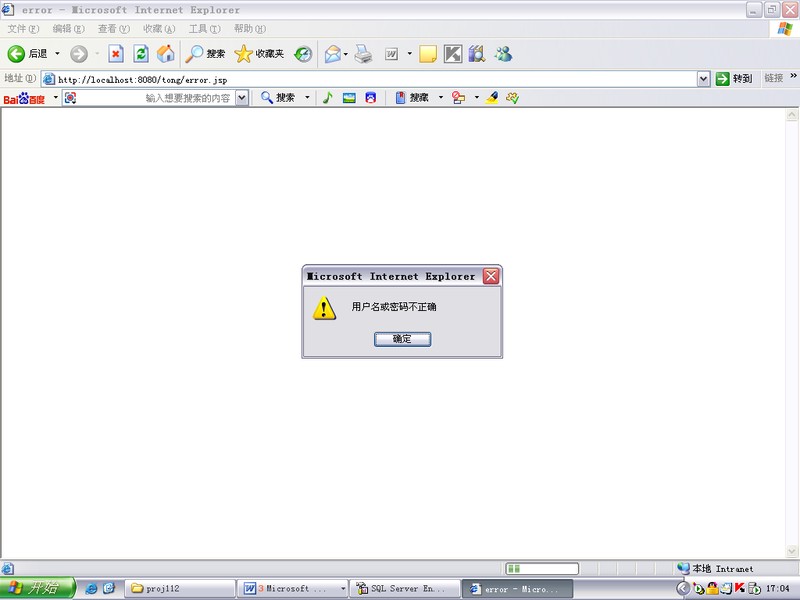800x600 pixels.
Task: Open the Research books icon
Action: 477,54
